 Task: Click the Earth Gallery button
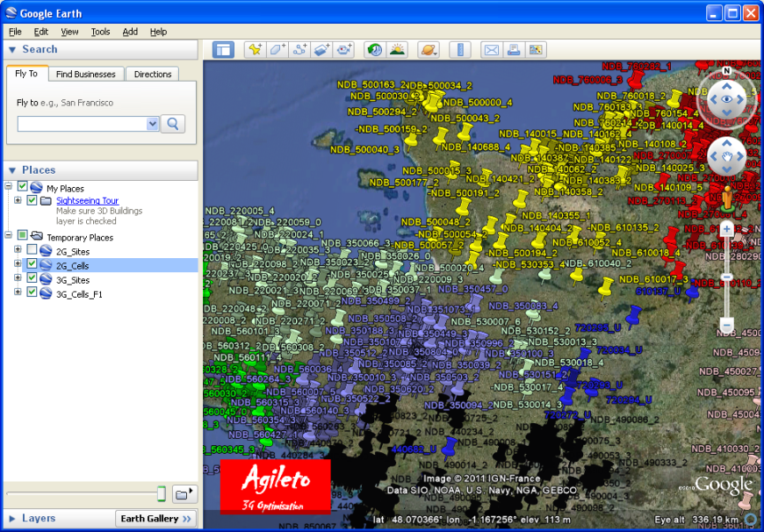click(x=156, y=519)
